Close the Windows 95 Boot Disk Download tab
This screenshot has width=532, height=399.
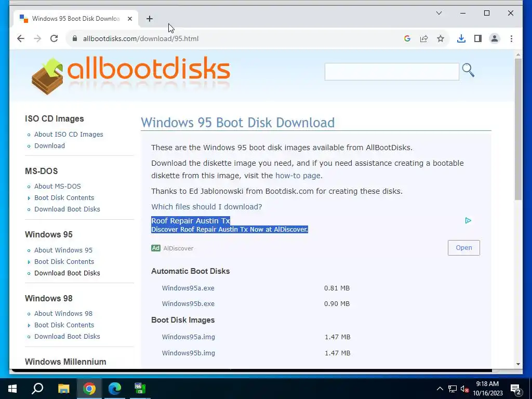point(129,19)
